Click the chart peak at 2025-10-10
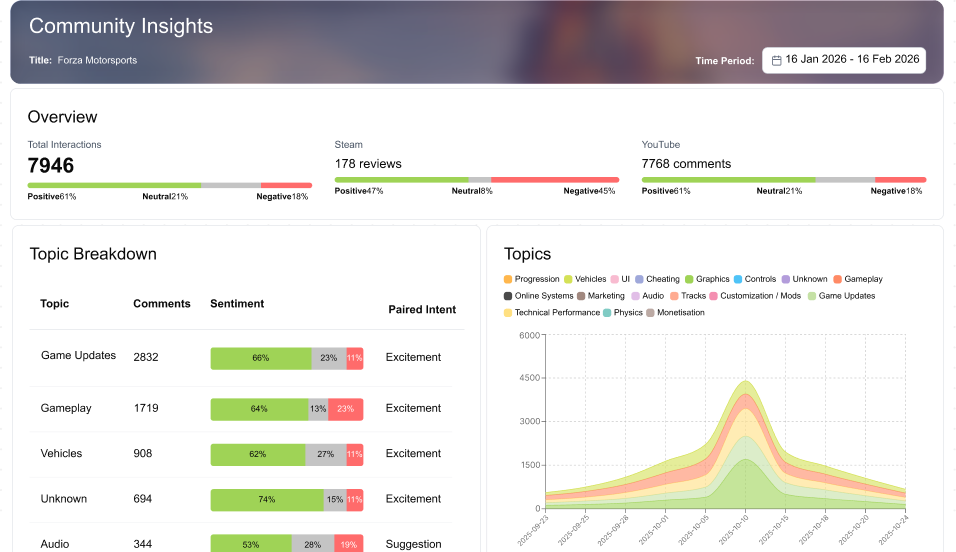This screenshot has width=956, height=552. [x=744, y=382]
